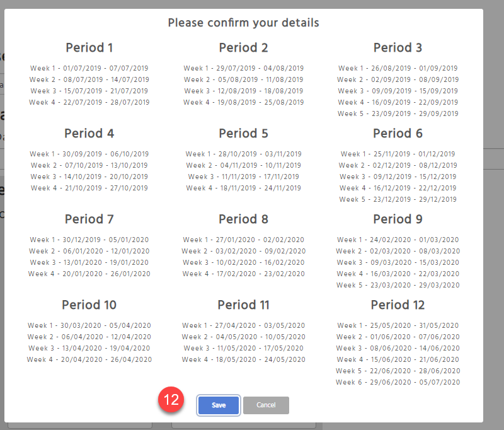504x430 pixels.
Task: Select the Period 11 heading
Action: point(243,305)
